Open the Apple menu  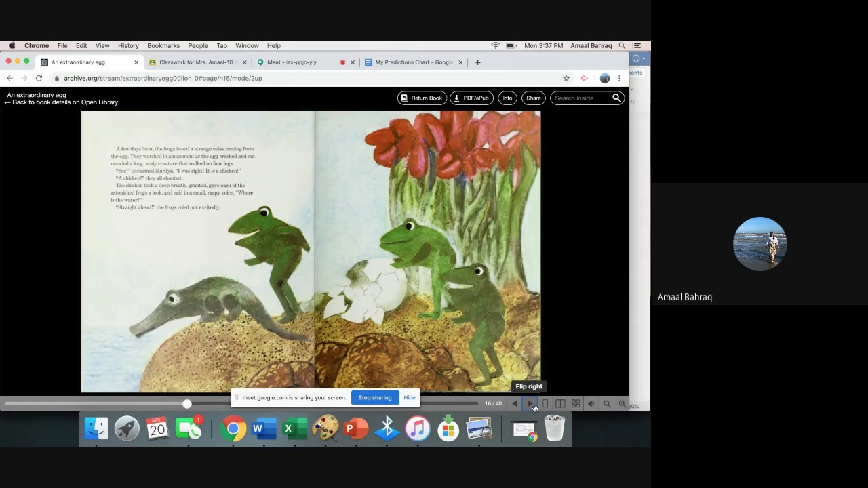coord(12,46)
